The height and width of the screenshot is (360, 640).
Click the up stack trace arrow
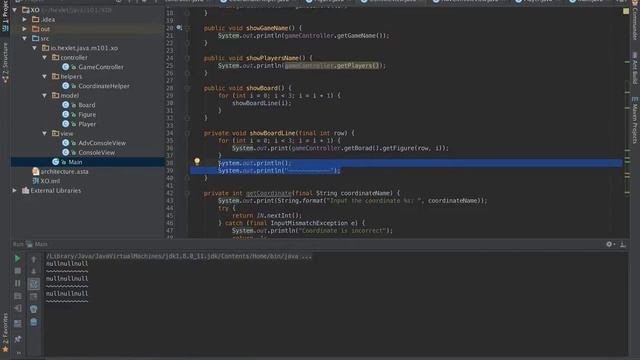(x=34, y=259)
